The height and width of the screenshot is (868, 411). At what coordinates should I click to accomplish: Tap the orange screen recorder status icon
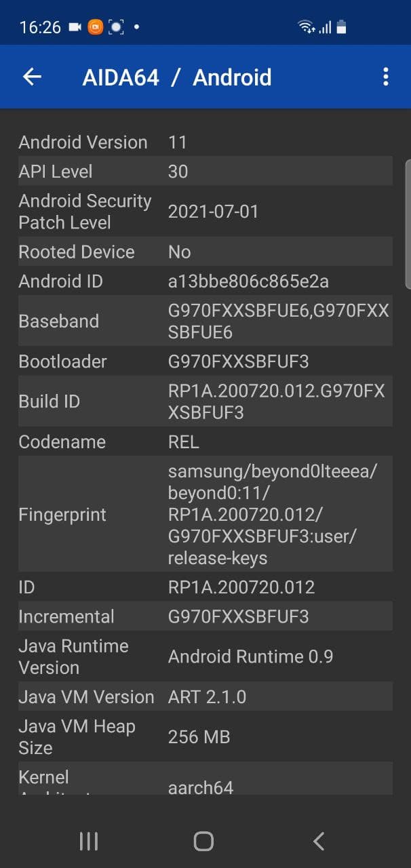(96, 27)
